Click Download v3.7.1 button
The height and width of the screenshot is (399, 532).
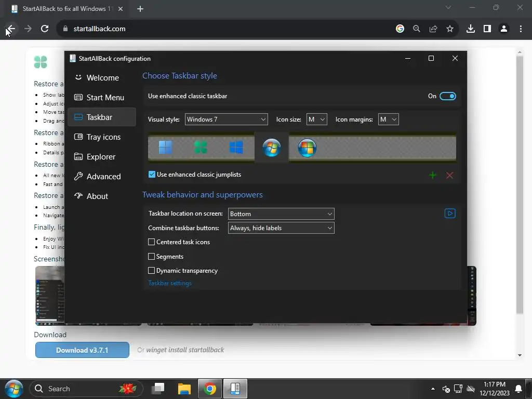coord(82,350)
